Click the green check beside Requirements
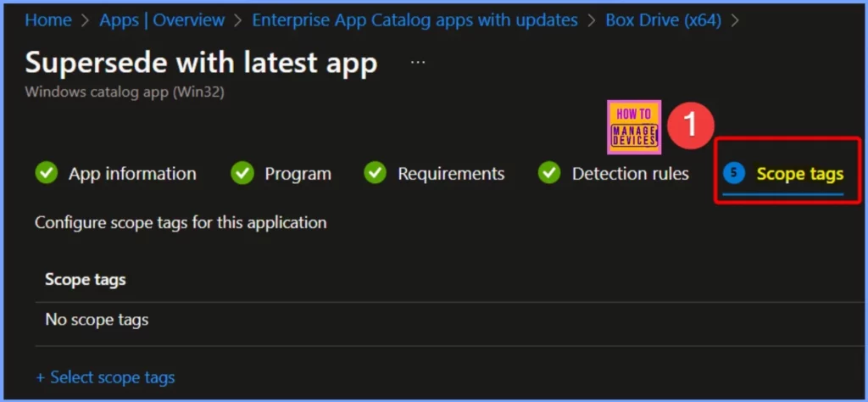 point(376,174)
